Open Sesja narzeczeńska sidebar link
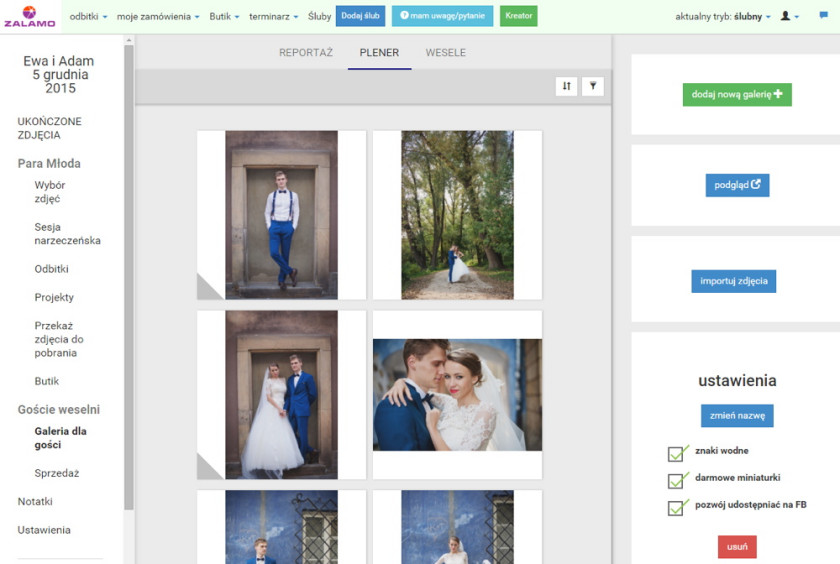Image resolution: width=840 pixels, height=564 pixels. coord(68,234)
